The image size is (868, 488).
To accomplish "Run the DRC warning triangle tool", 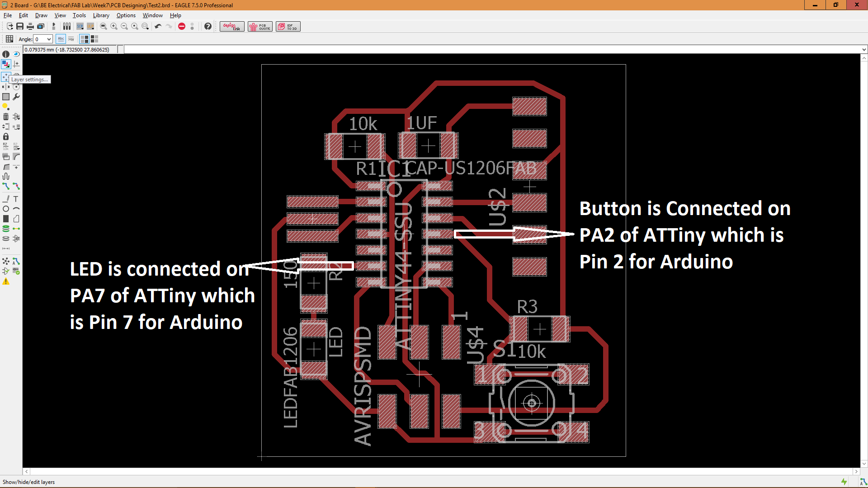I will [6, 282].
